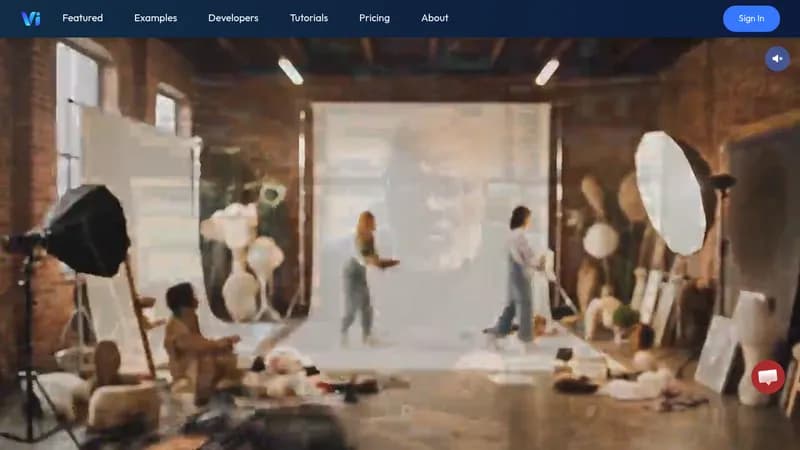Mute the background video sound
This screenshot has width=800, height=450.
777,59
